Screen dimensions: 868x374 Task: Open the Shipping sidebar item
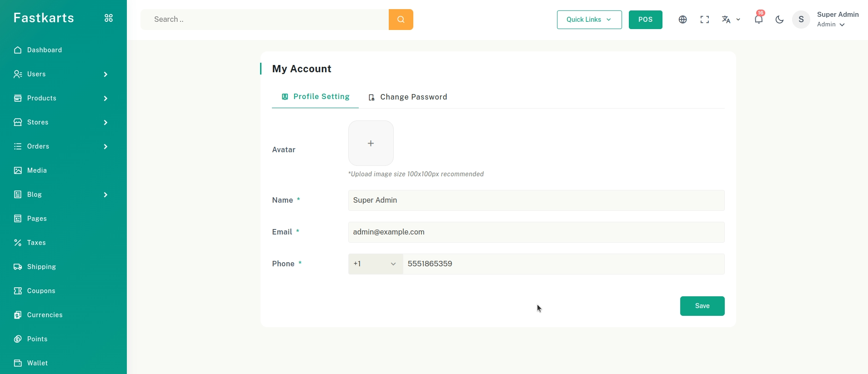coord(41,267)
